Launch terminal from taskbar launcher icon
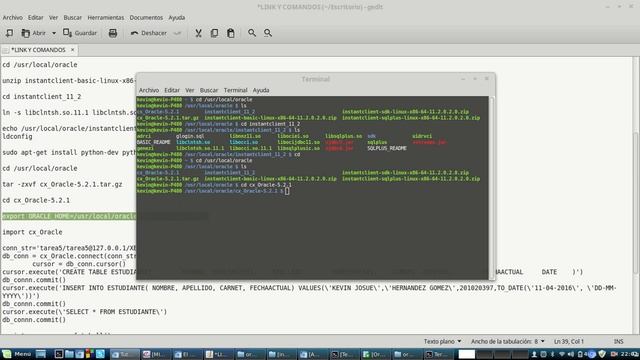 tap(59, 354)
